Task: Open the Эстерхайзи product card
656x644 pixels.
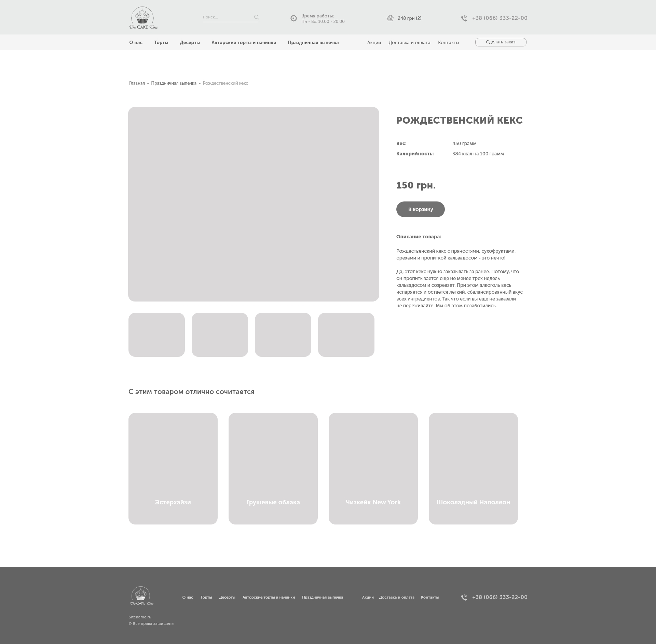Action: [173, 468]
